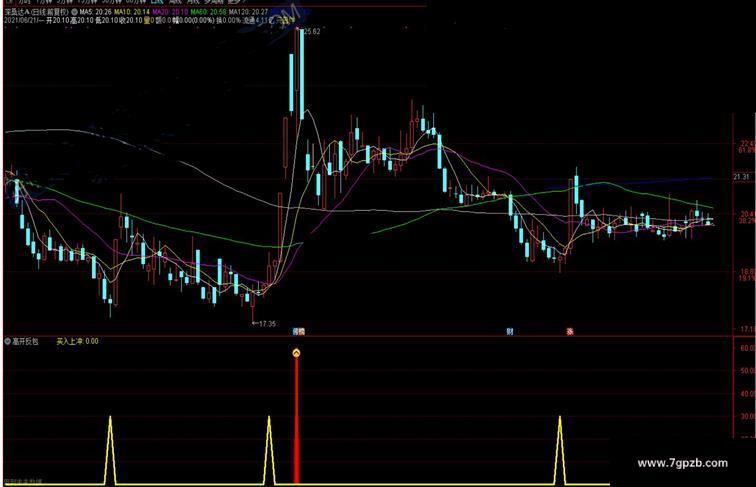The image size is (756, 487).
Task: Open the red event marker on date axis
Action: (570, 332)
